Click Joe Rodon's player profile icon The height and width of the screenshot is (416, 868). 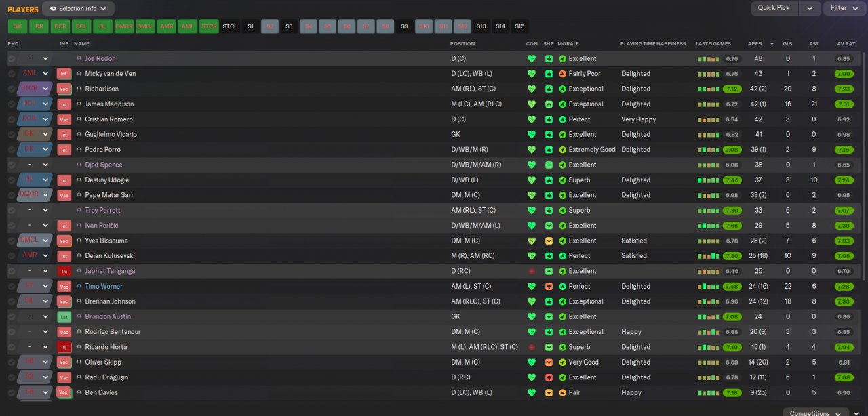click(79, 59)
